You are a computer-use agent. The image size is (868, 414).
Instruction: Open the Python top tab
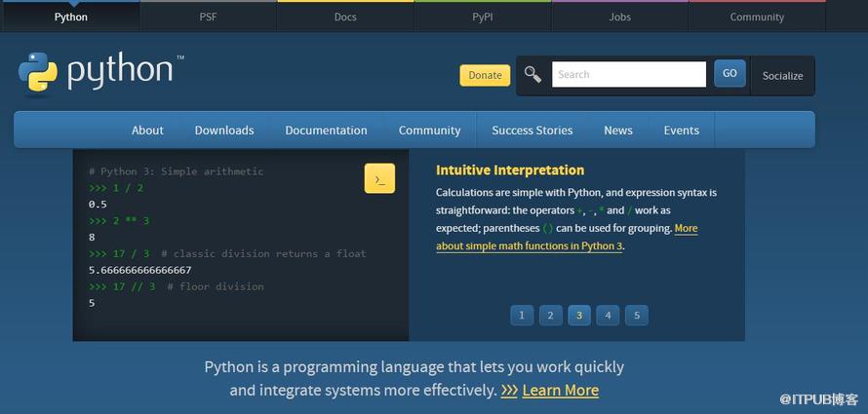(71, 17)
